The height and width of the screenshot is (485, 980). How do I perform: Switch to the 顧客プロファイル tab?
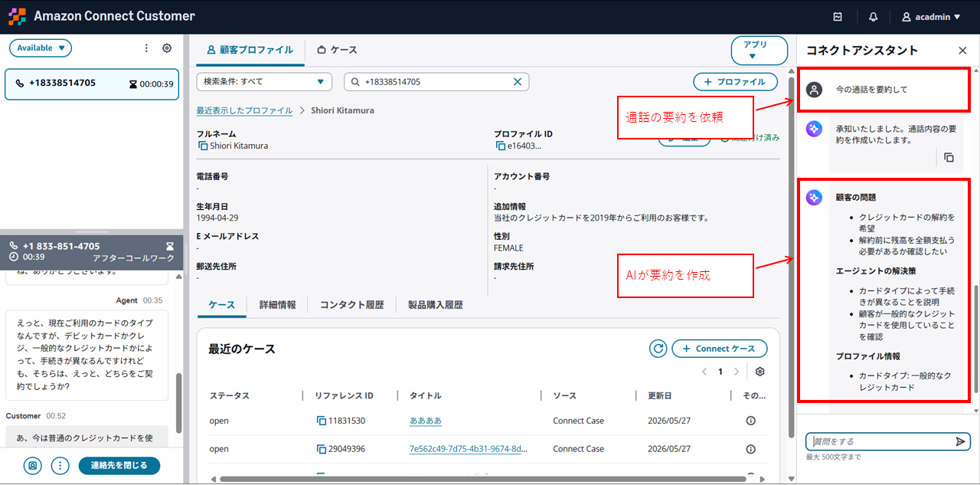point(250,50)
